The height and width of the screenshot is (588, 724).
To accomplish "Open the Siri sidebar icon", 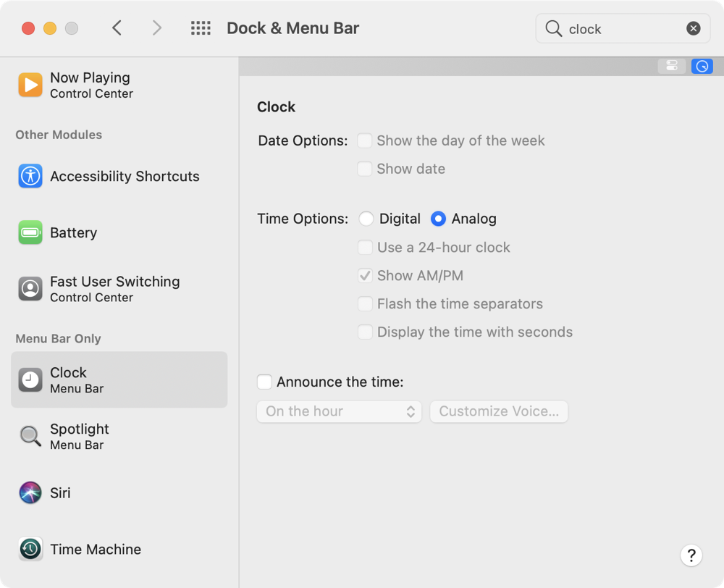I will coord(30,492).
